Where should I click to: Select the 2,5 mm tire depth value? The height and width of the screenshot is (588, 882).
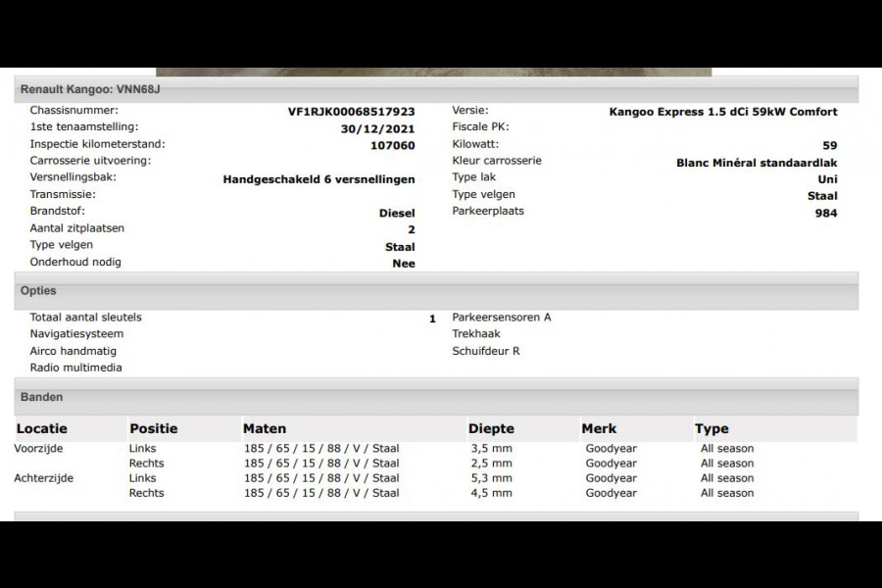coord(492,464)
